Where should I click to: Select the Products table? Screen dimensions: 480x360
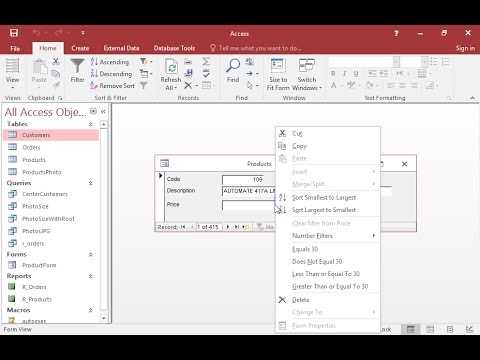coord(51,160)
